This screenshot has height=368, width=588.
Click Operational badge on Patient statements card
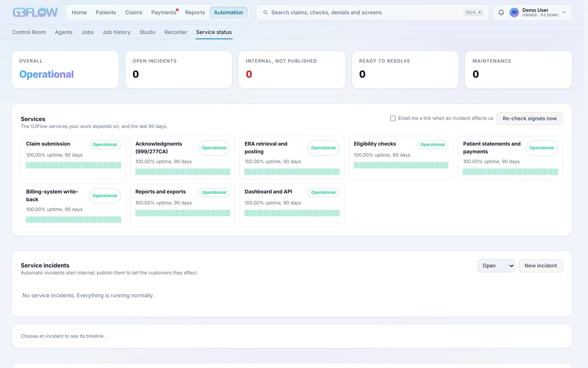[542, 148]
